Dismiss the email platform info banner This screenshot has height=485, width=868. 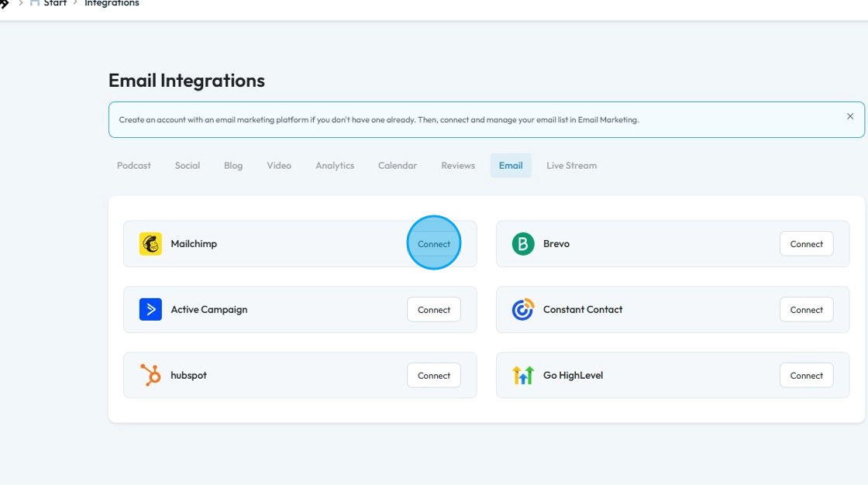[x=850, y=116]
